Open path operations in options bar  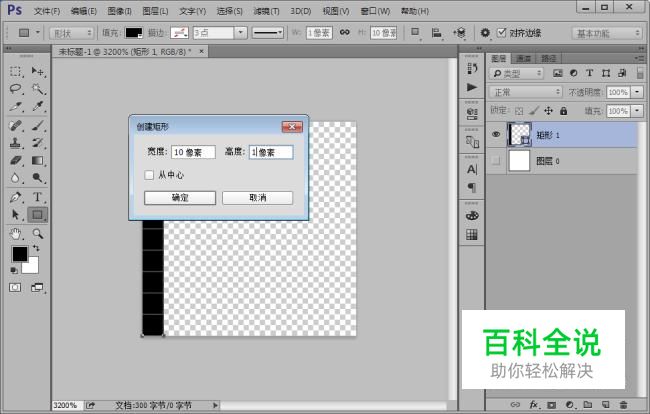coord(415,33)
